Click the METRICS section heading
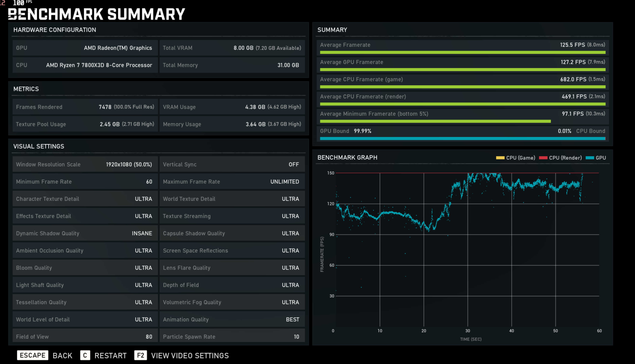Viewport: 635px width, 364px height. 26,89
